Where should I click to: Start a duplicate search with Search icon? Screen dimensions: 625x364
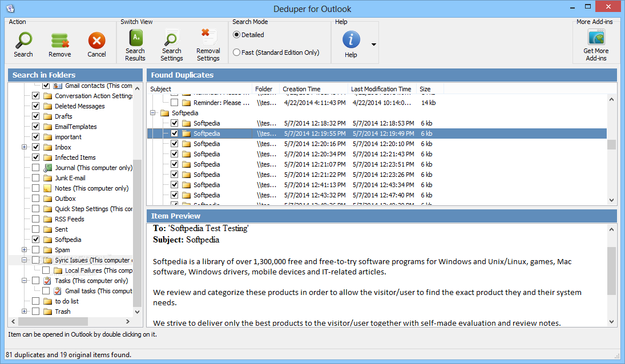(x=23, y=41)
